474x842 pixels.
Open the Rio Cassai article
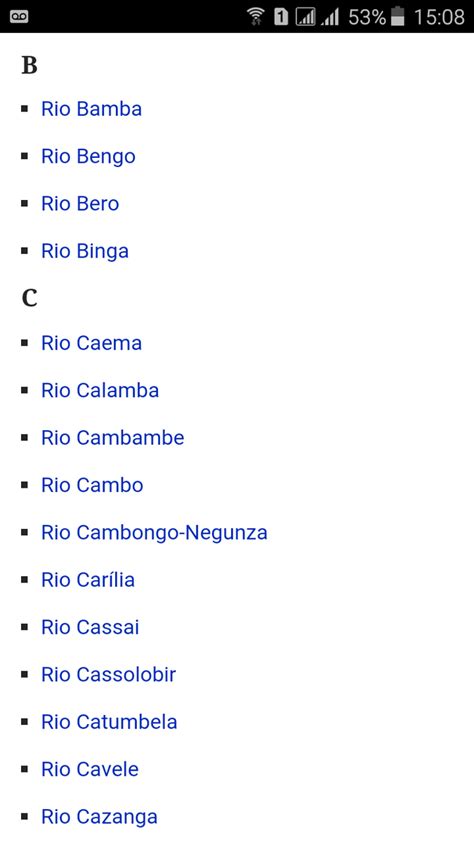coord(90,627)
